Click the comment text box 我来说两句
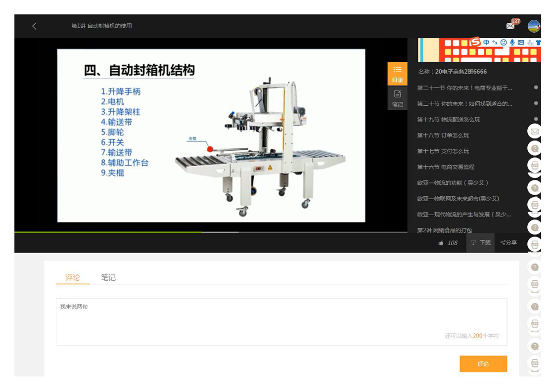The height and width of the screenshot is (392, 555). click(281, 321)
